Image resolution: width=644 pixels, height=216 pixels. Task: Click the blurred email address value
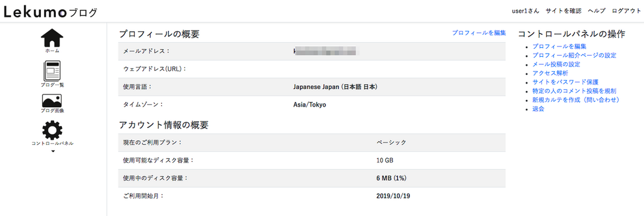point(325,51)
